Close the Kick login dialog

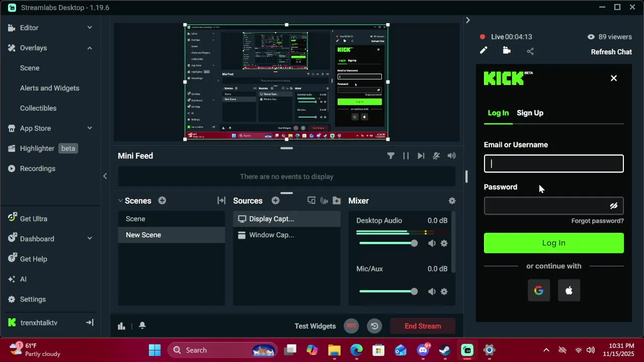[x=614, y=78]
